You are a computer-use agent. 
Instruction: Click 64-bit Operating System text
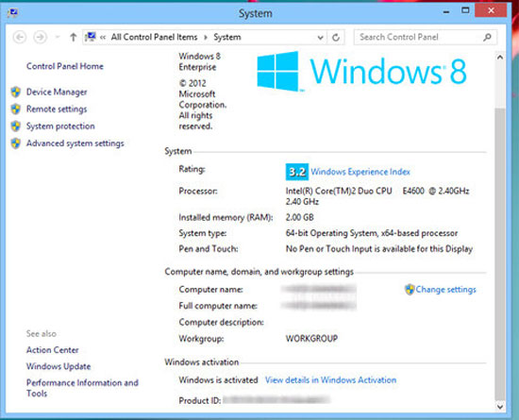372,233
